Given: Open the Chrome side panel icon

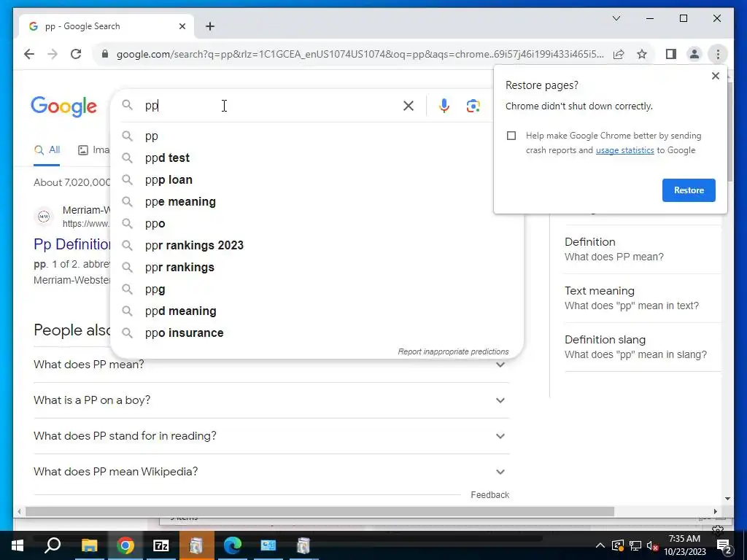Looking at the screenshot, I should [x=671, y=54].
